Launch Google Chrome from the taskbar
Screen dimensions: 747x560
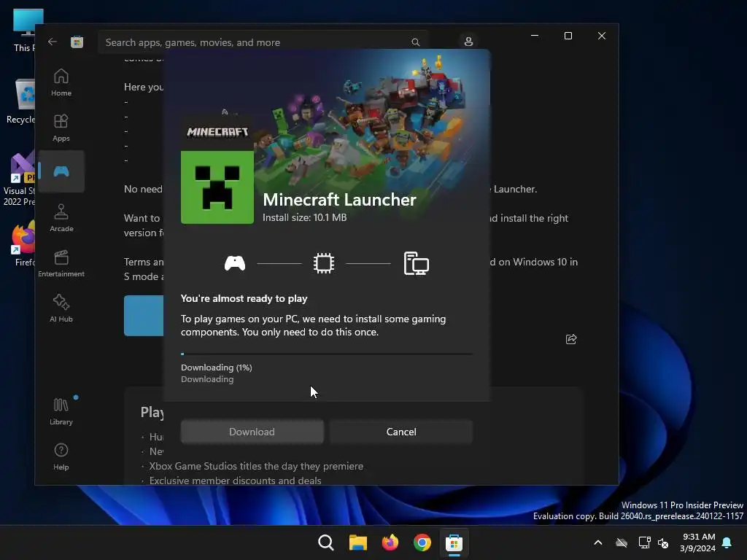(422, 542)
